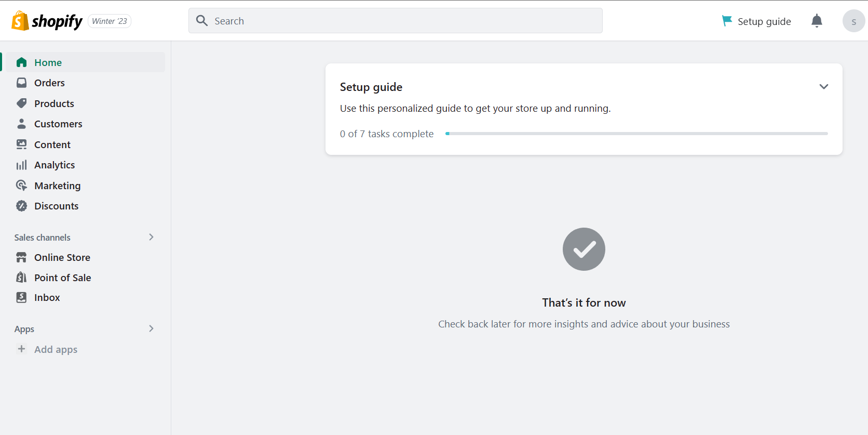Expand the Sales channels section arrow

coord(151,237)
